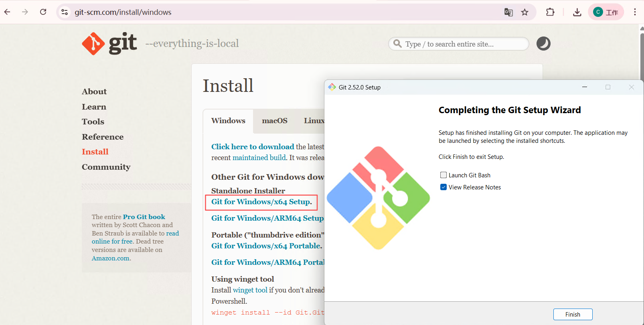
Task: Switch to the macOS install tab
Action: point(275,121)
